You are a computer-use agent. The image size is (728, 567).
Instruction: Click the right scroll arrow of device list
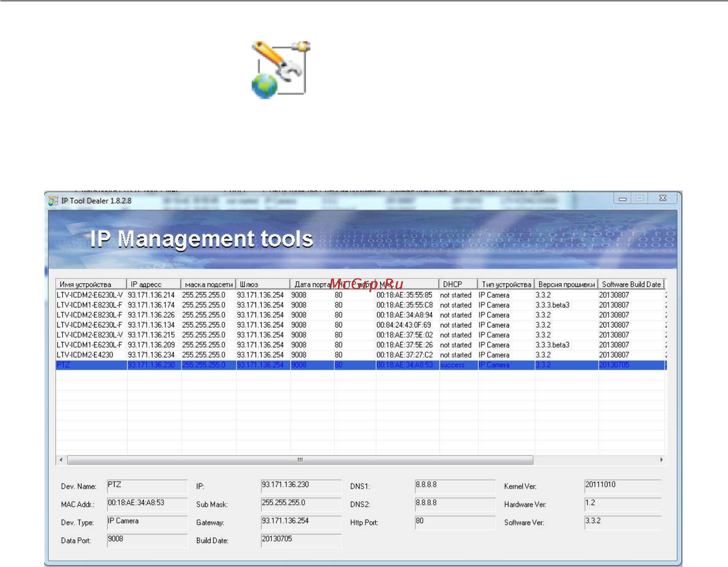coord(661,460)
